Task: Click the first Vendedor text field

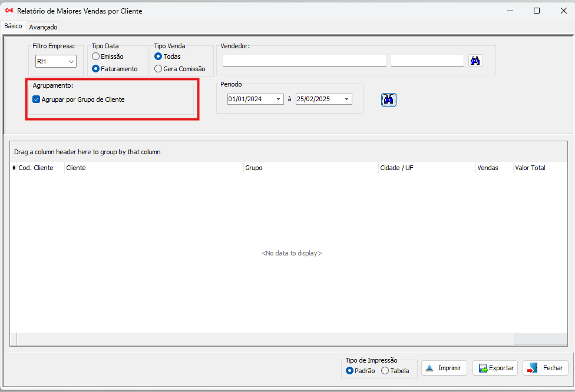Action: pyautogui.click(x=305, y=61)
